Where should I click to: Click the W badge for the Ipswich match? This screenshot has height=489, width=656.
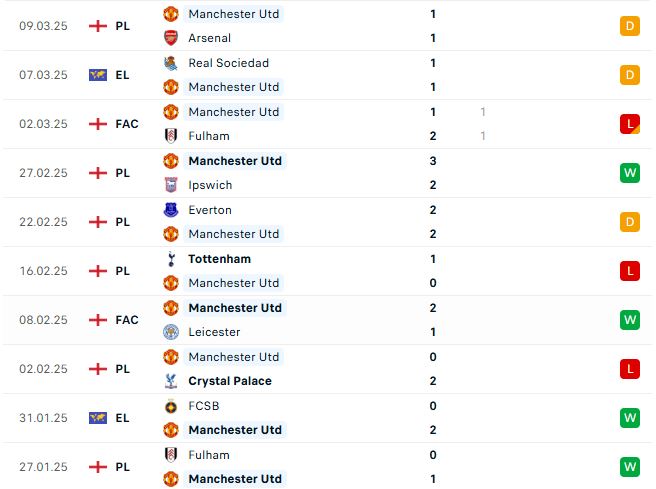point(630,173)
